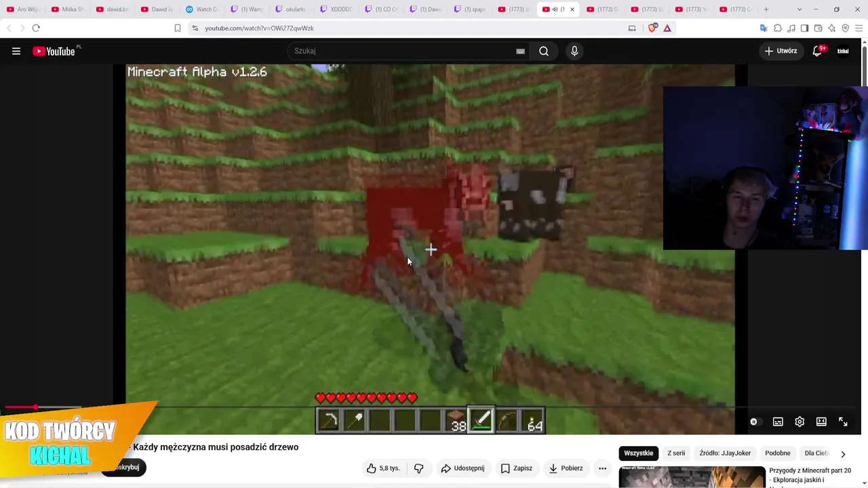The width and height of the screenshot is (868, 488).
Task: View site information next to the URL
Action: [195, 28]
